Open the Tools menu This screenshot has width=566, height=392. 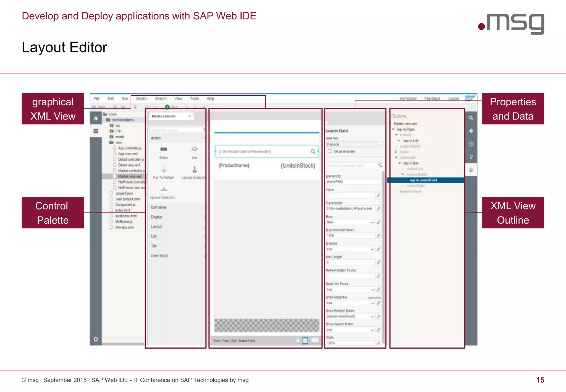click(194, 98)
